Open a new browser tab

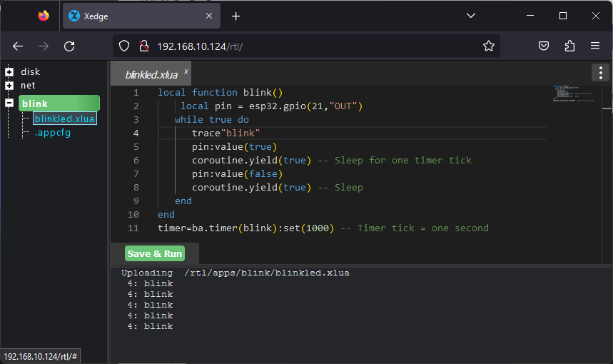point(236,16)
